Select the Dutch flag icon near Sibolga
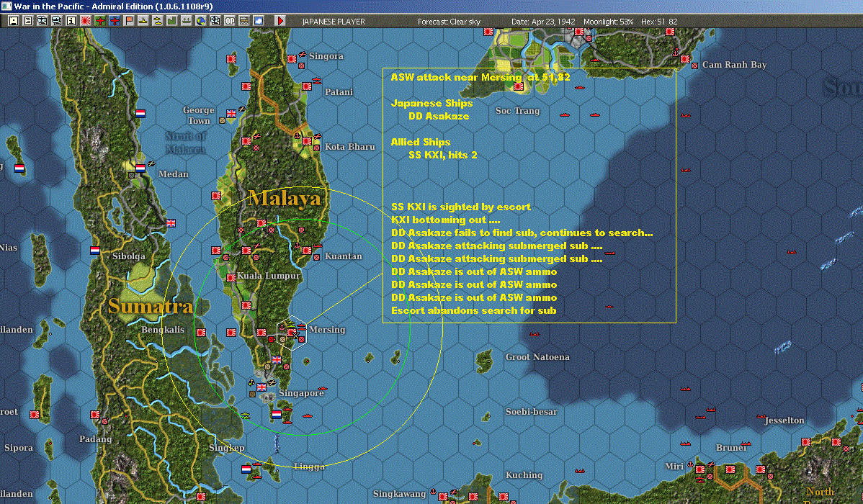 click(94, 251)
